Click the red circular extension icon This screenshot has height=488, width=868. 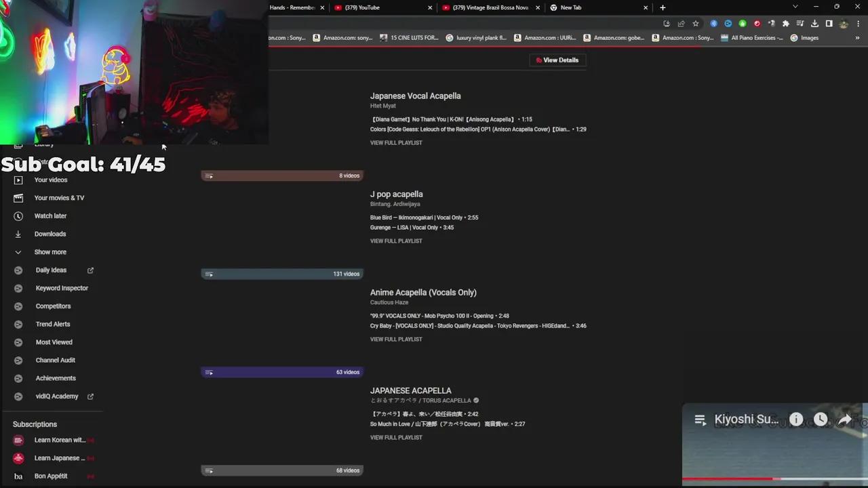(x=757, y=24)
